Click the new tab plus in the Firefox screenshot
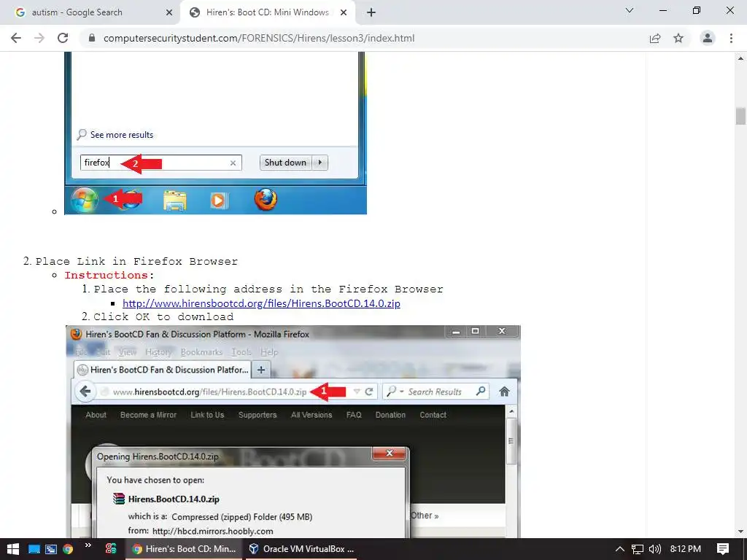The image size is (747, 560). pos(261,370)
